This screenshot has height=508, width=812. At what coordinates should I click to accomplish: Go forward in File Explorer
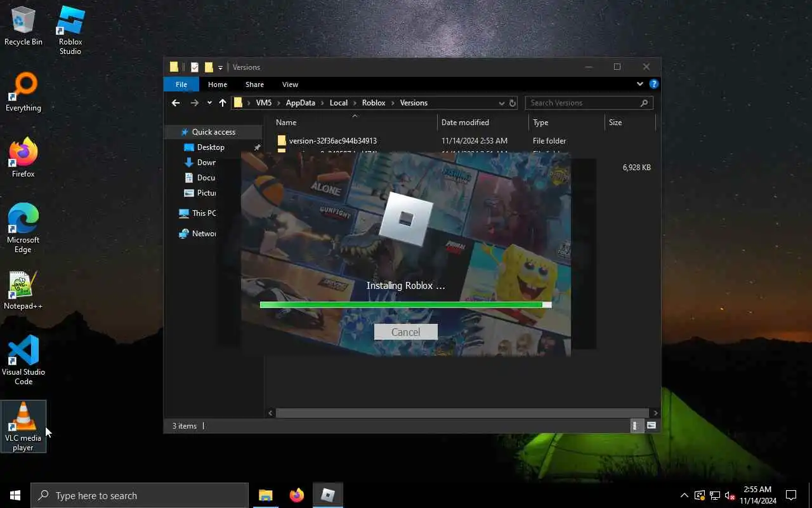195,103
